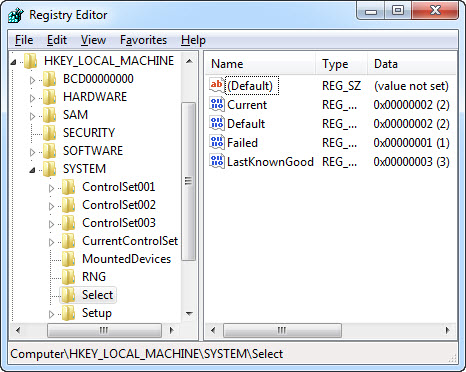
Task: Click the Failed DWORD value icon
Action: (x=217, y=142)
